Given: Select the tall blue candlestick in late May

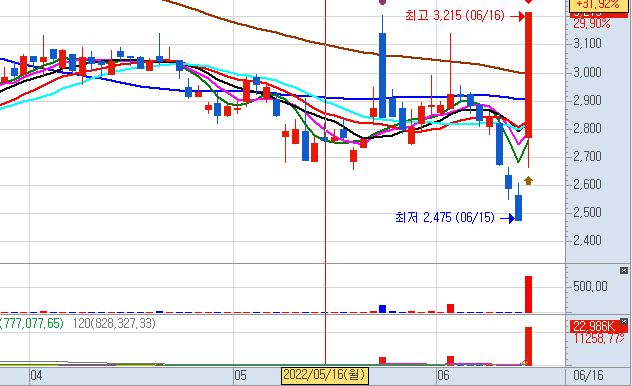Looking at the screenshot, I should pos(383,75).
